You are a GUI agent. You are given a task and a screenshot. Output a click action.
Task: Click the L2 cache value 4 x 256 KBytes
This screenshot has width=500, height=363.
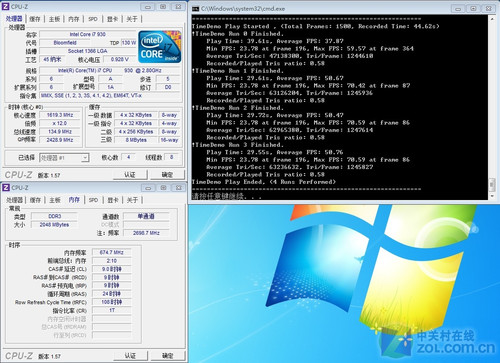[136, 132]
